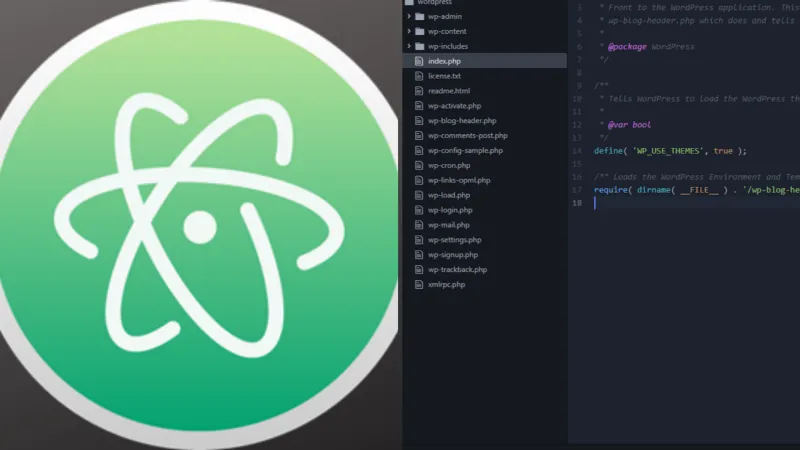Select the wp-content folder name
Image resolution: width=800 pixels, height=450 pixels.
[447, 31]
